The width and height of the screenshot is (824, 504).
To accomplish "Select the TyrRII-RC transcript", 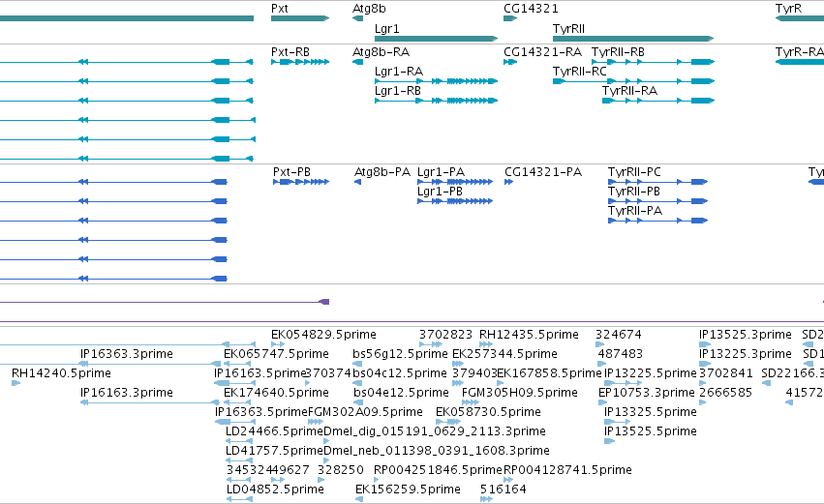I will [x=634, y=81].
